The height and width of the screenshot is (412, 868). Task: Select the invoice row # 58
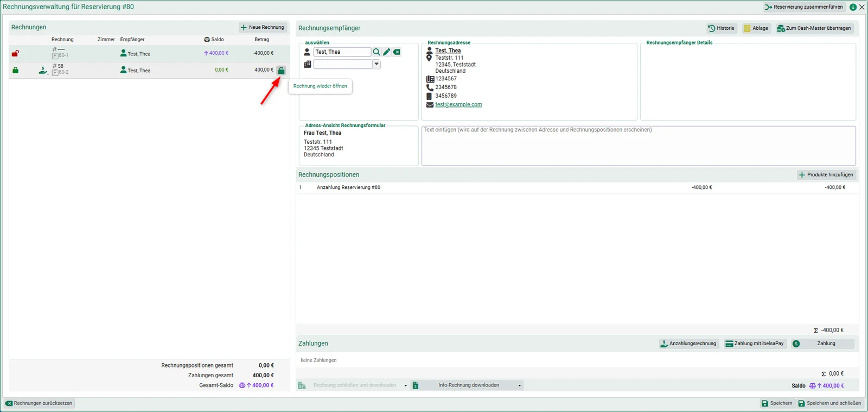tap(149, 70)
